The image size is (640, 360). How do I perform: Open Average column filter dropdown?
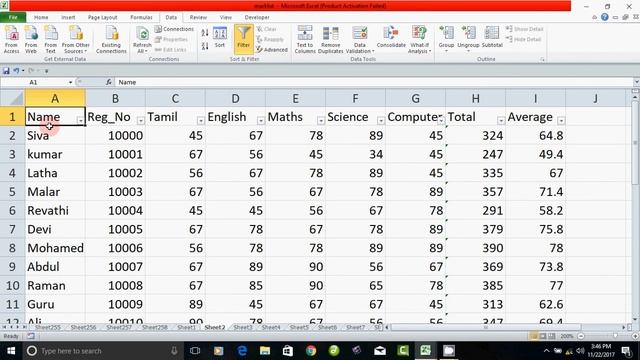(x=561, y=120)
